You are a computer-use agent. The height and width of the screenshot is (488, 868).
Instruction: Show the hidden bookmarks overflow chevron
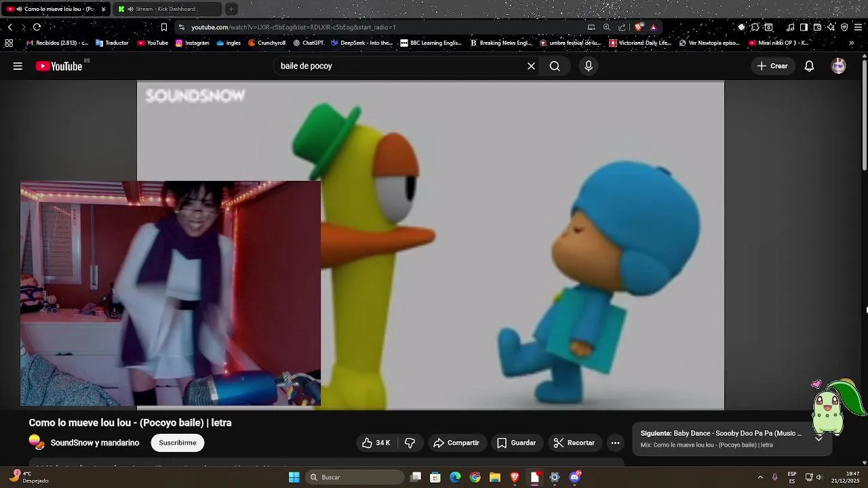(851, 43)
